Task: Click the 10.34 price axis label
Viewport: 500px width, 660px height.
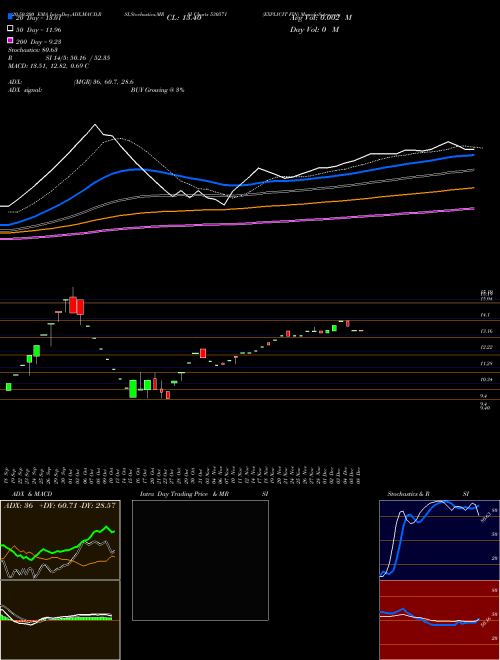Action: (486, 380)
